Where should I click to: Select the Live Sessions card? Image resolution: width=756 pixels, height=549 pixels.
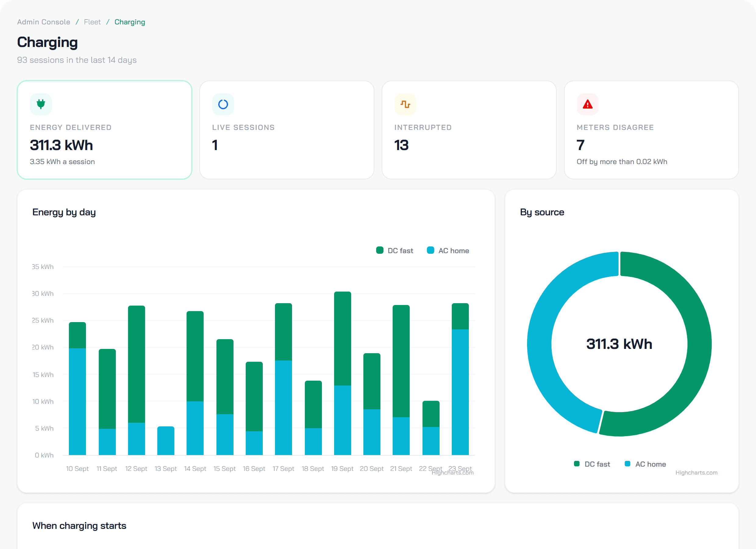pos(287,130)
